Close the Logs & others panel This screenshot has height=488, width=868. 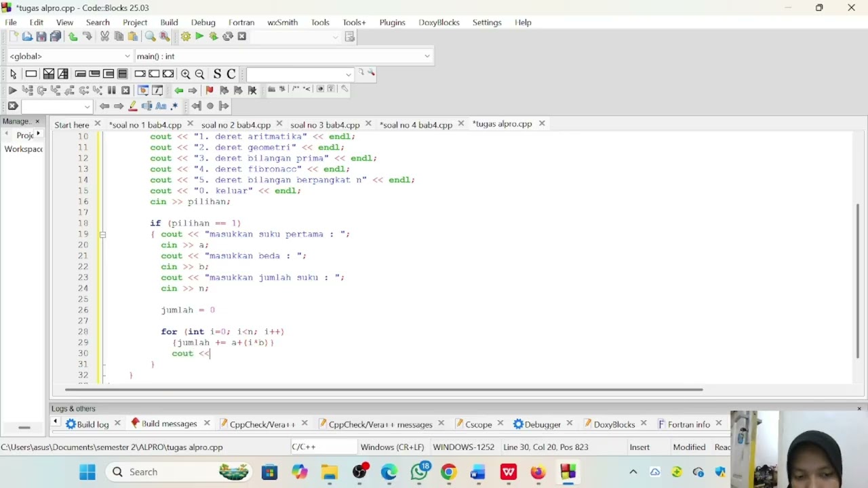pos(859,409)
